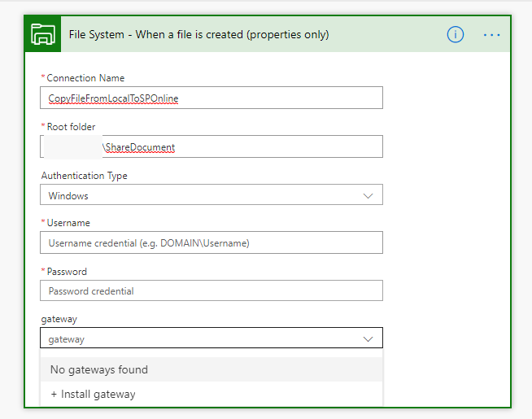Focus the Password credential field
The height and width of the screenshot is (419, 532).
(211, 290)
